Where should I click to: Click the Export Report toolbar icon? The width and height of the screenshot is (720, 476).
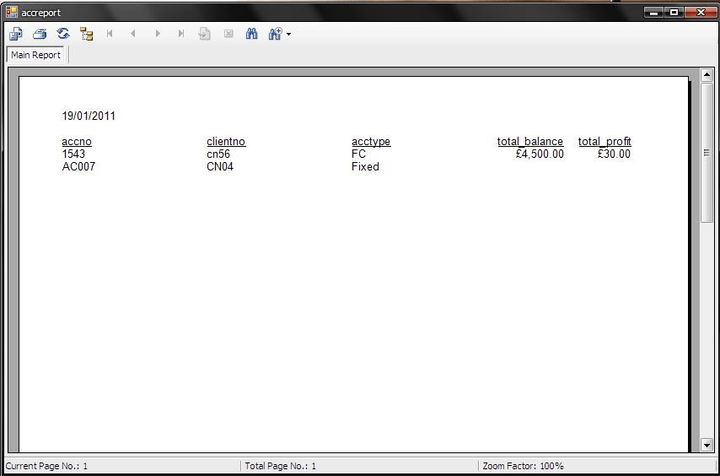point(16,34)
